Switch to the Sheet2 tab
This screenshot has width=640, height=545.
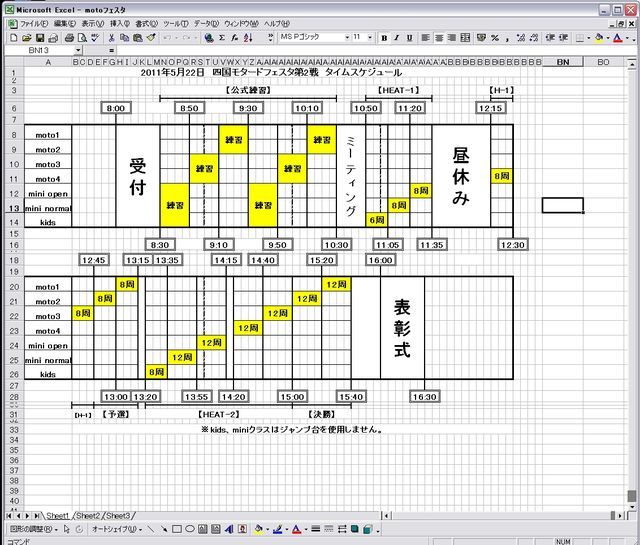(88, 515)
